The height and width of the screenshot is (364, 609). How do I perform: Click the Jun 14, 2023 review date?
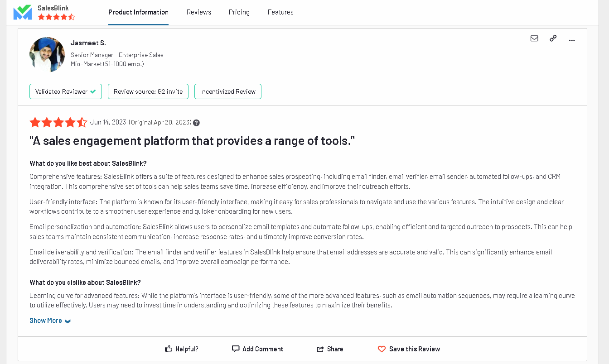108,122
